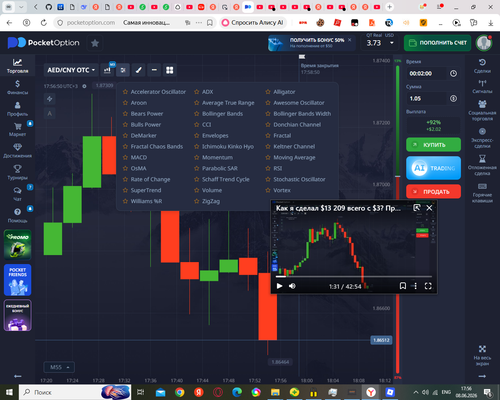Play the picture-in-picture video
The height and width of the screenshot is (400, 500).
[x=279, y=286]
